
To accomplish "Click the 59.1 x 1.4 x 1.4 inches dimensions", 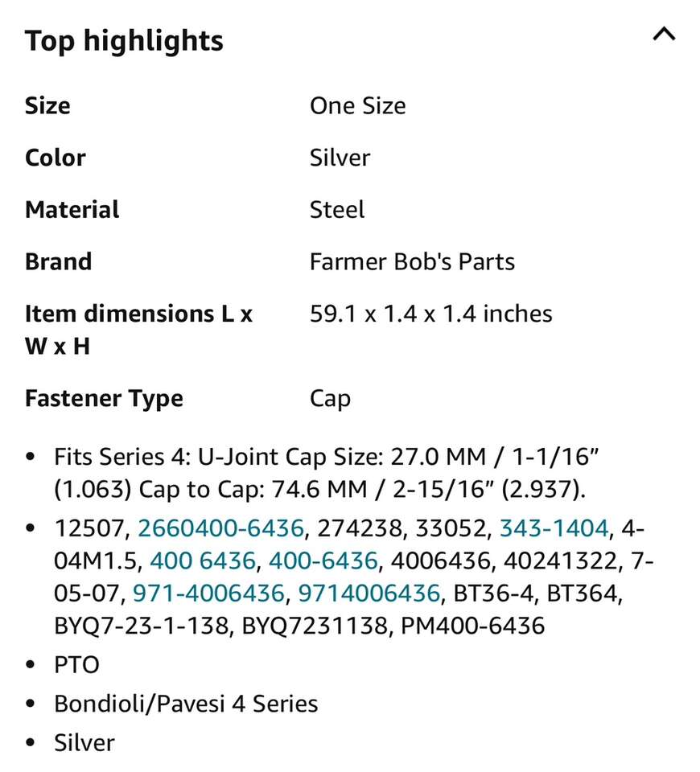I will (x=430, y=314).
